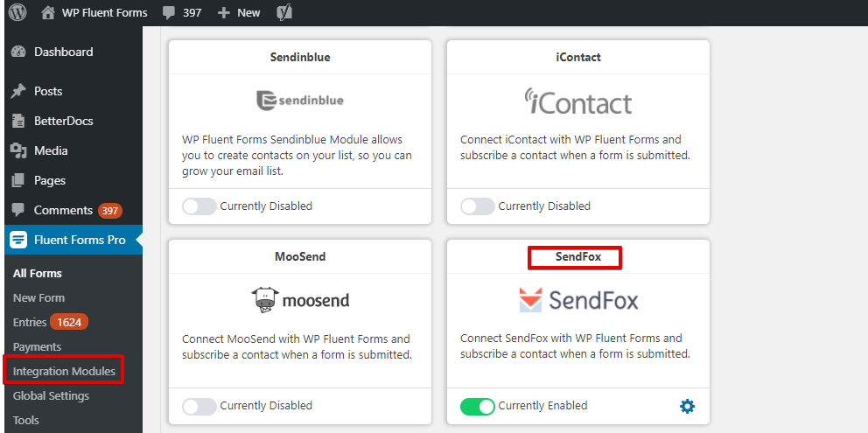Click the home icon beside WP Fluent Forms

click(49, 12)
